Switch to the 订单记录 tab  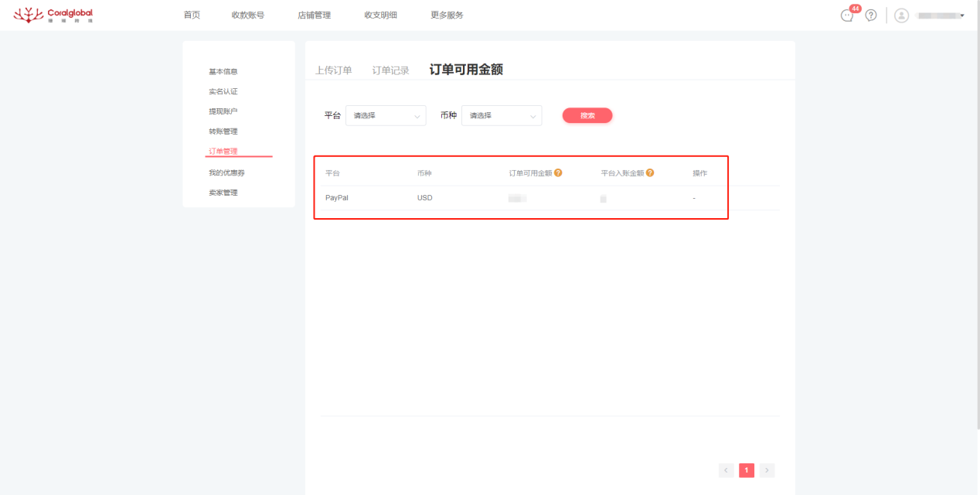point(390,68)
